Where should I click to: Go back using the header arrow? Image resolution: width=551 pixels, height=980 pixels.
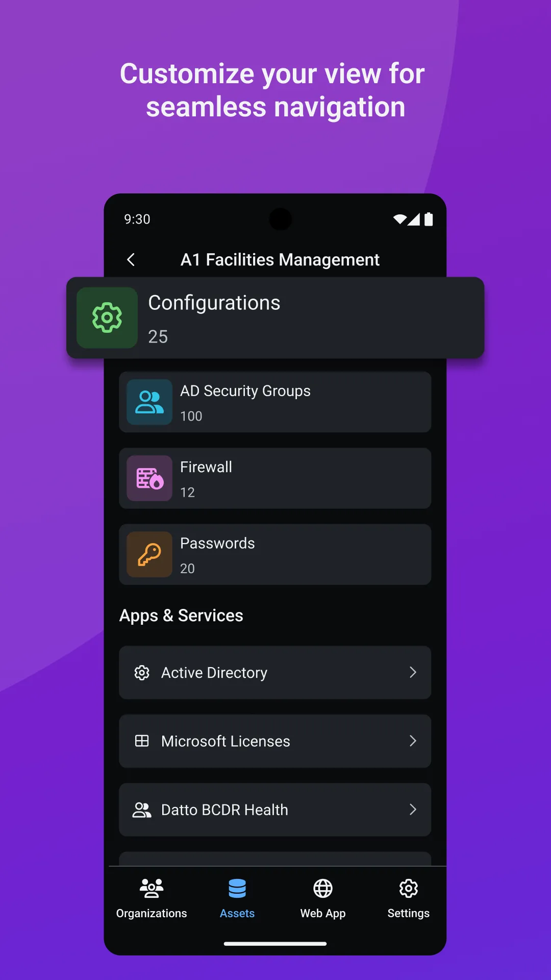coord(131,260)
